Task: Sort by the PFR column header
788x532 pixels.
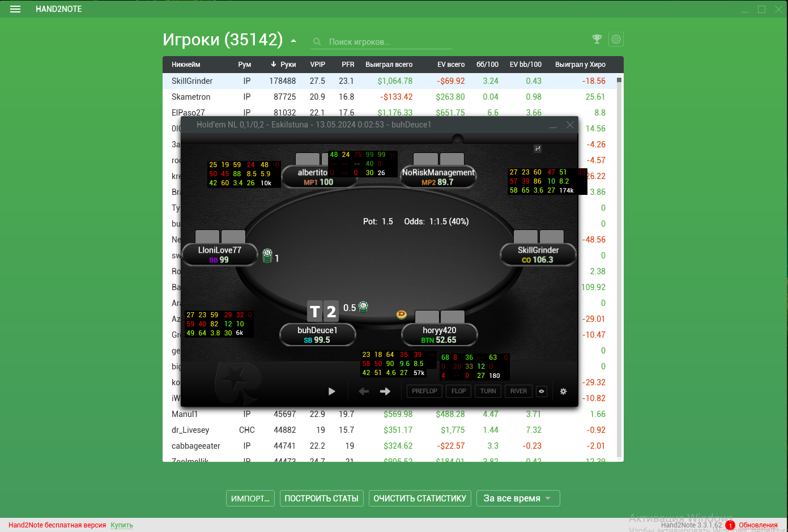Action: click(348, 65)
